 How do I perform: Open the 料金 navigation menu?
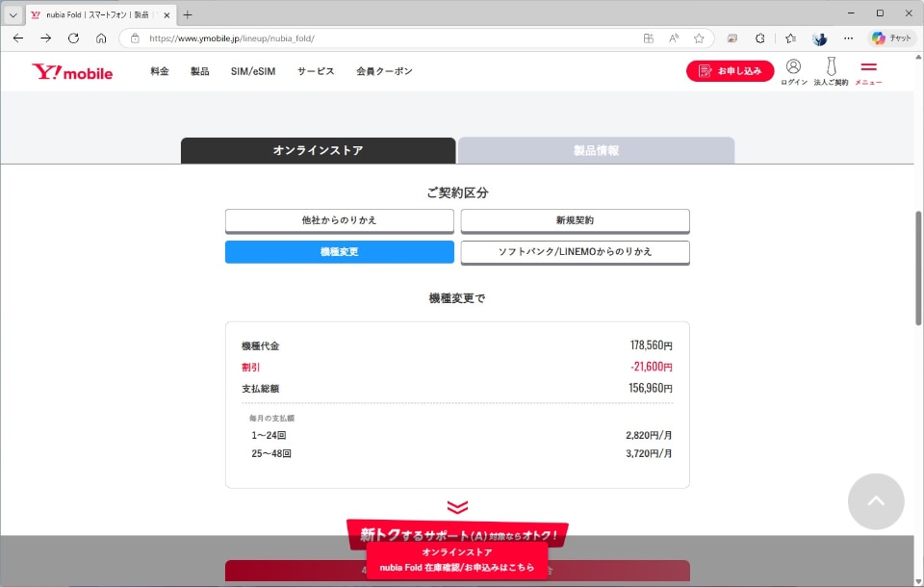(x=160, y=71)
